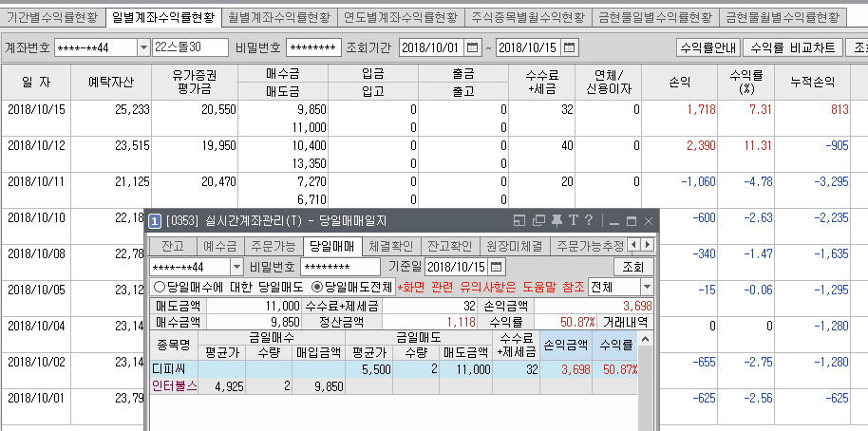Open the 주문가능추정 tab in popup
The width and height of the screenshot is (868, 431).
point(589,246)
